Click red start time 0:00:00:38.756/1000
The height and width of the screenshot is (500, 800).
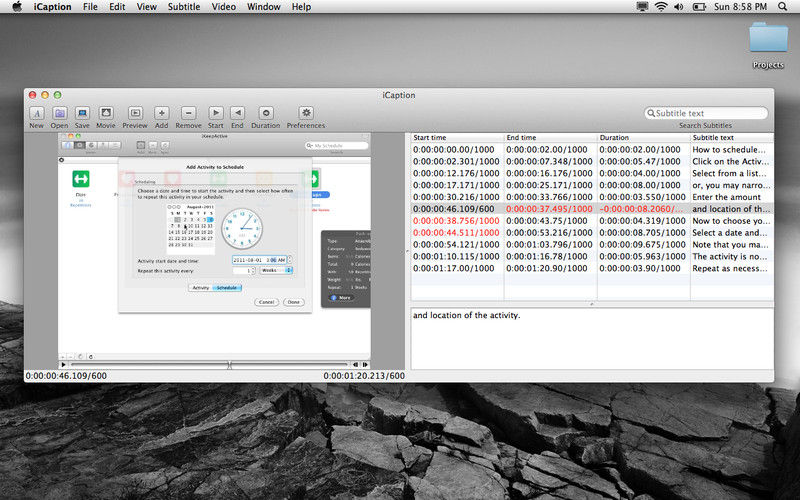click(x=456, y=221)
